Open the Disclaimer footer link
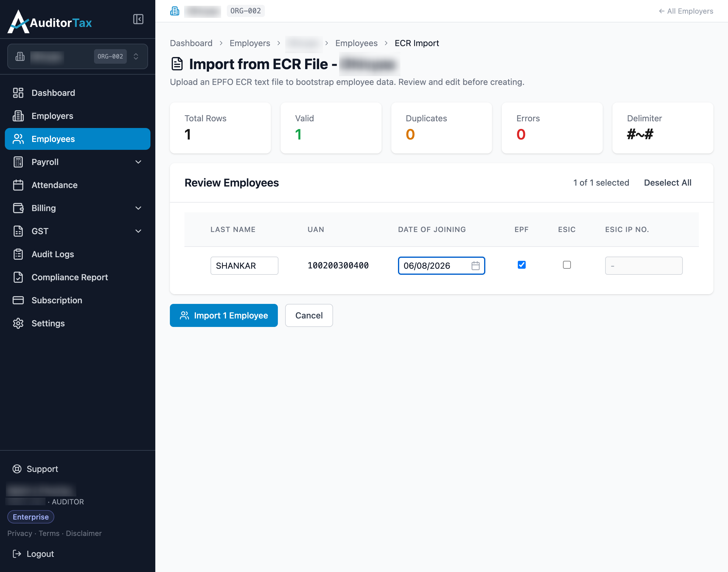Image resolution: width=728 pixels, height=572 pixels. [84, 533]
